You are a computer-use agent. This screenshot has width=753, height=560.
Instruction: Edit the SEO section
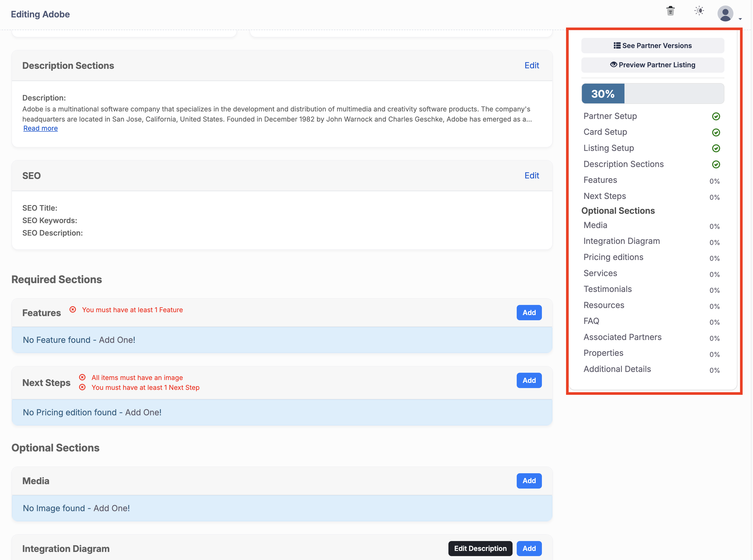coord(531,176)
